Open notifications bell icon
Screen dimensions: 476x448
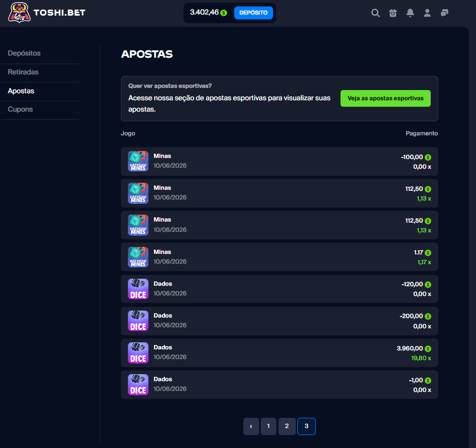[x=410, y=13]
